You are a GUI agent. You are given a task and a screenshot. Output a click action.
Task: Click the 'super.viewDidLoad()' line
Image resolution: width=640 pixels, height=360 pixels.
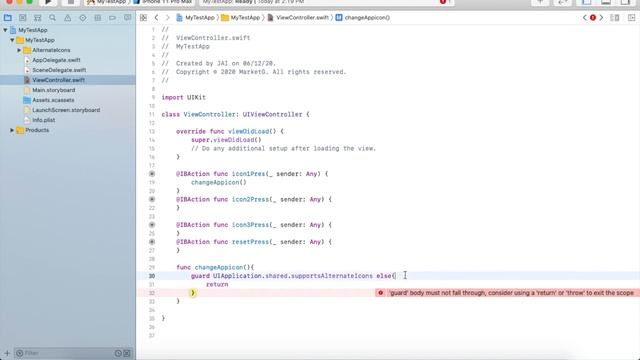226,140
